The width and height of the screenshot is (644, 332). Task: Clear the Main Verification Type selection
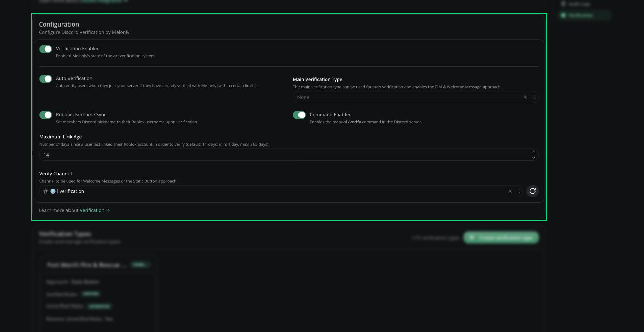click(x=525, y=97)
